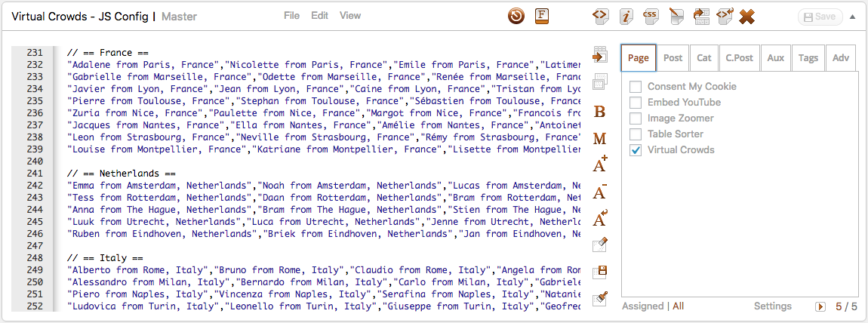868x323 pixels.
Task: Open the File menu
Action: click(292, 16)
